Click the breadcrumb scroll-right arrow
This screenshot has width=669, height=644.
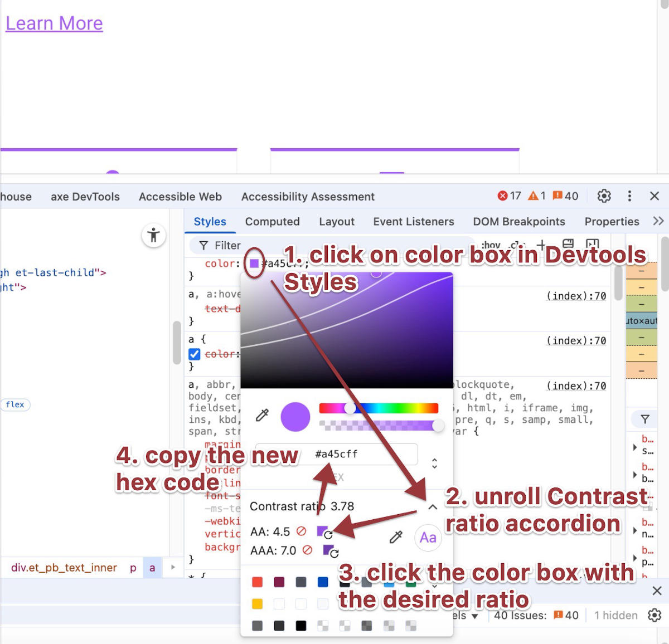(x=173, y=567)
